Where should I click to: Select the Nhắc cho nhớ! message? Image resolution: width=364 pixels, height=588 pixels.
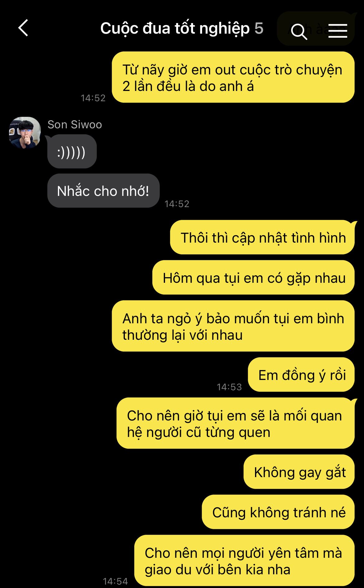103,191
